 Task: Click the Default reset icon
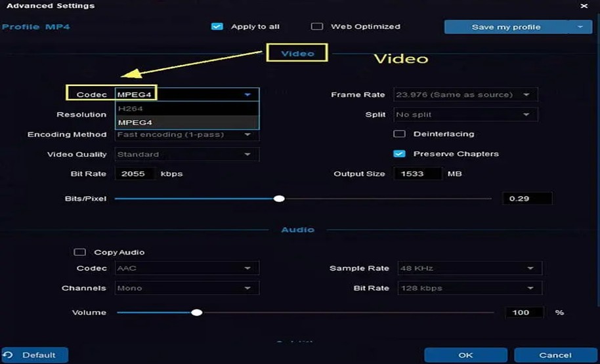pyautogui.click(x=9, y=355)
